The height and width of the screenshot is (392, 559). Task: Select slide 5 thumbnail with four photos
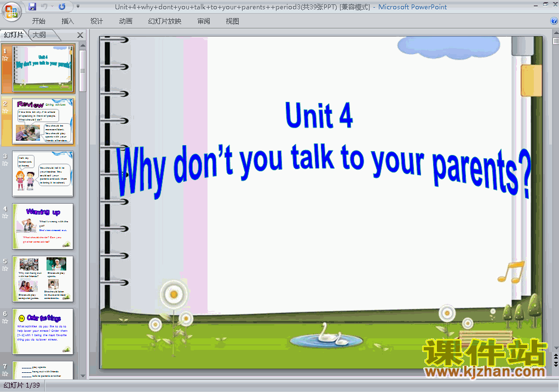click(x=43, y=279)
